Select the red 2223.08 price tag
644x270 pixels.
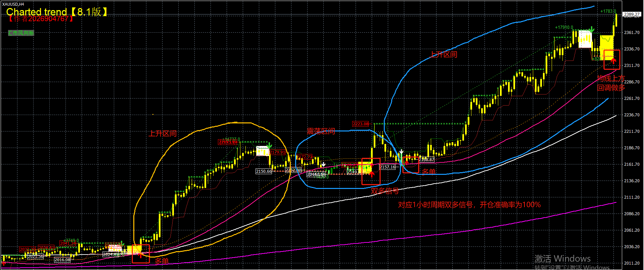[x=361, y=124]
